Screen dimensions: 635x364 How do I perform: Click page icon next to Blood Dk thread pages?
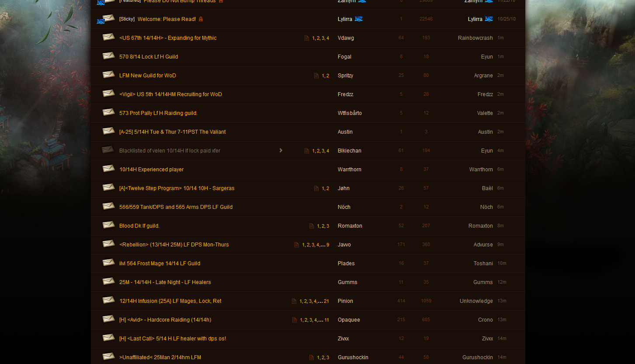point(311,226)
